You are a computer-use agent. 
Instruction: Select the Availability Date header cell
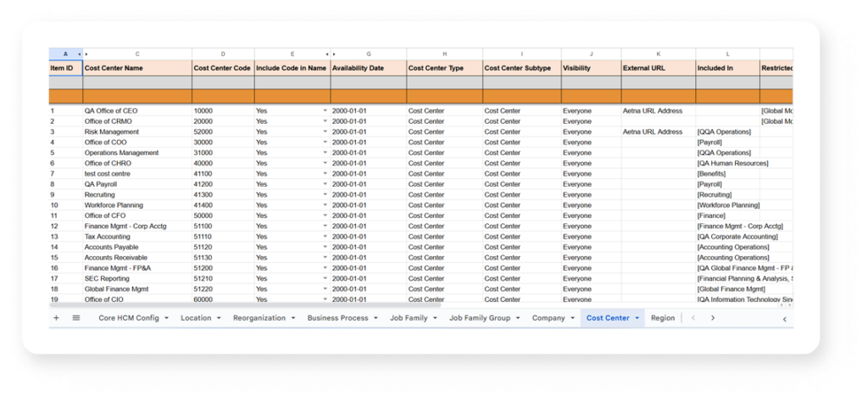coord(369,68)
